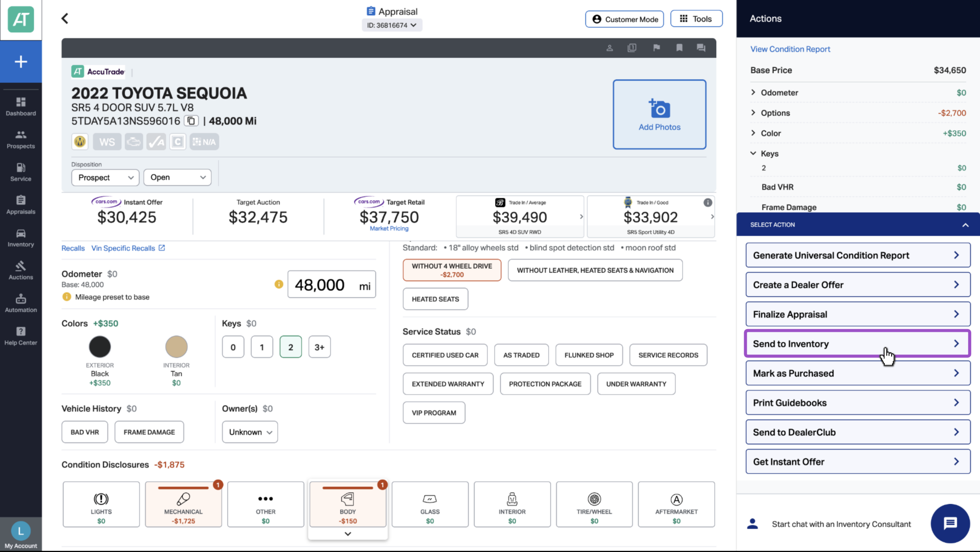The image size is (980, 552).
Task: Click Send to Inventory
Action: pos(858,344)
